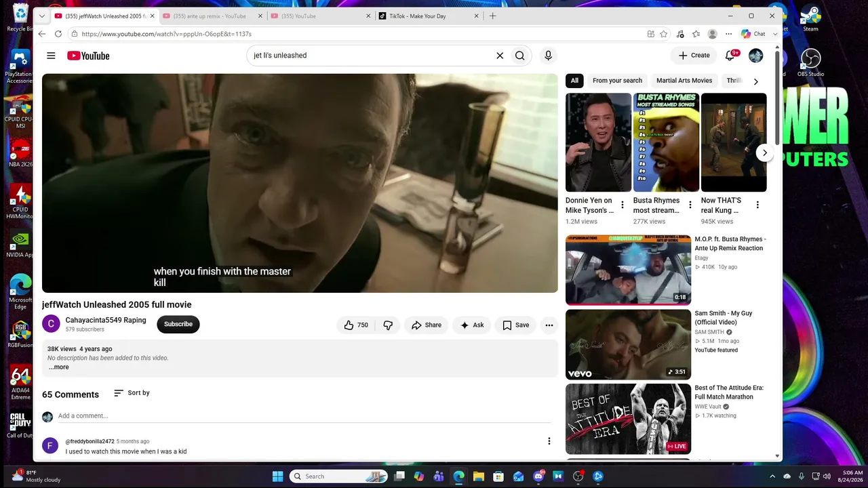Open Sort by comments menu
This screenshot has width=868, height=488.
coord(132,393)
